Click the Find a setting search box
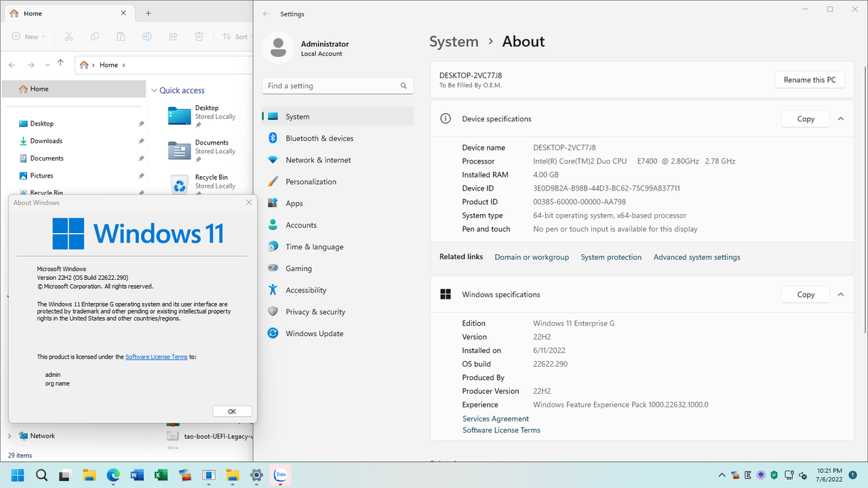The width and height of the screenshot is (868, 488). tap(337, 86)
